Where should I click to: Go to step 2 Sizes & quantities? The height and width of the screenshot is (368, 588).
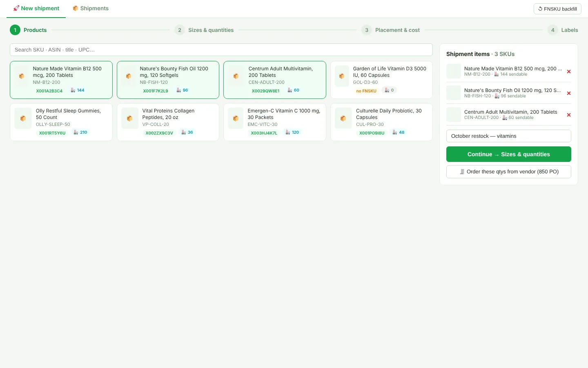tap(204, 30)
